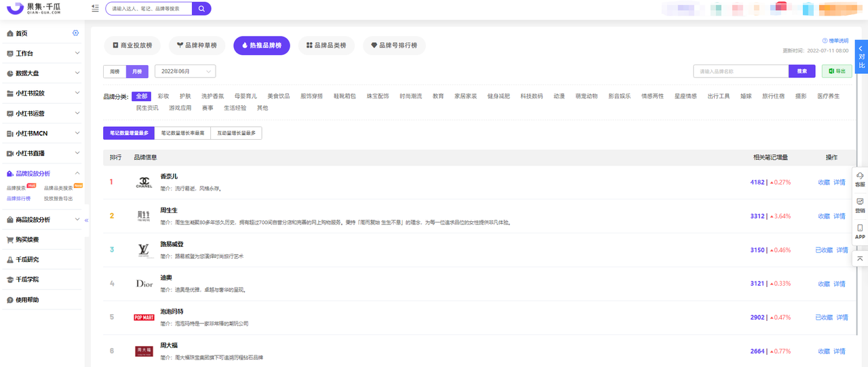
Task: Click the Louis Vuitton brand logo
Action: pyautogui.click(x=144, y=250)
